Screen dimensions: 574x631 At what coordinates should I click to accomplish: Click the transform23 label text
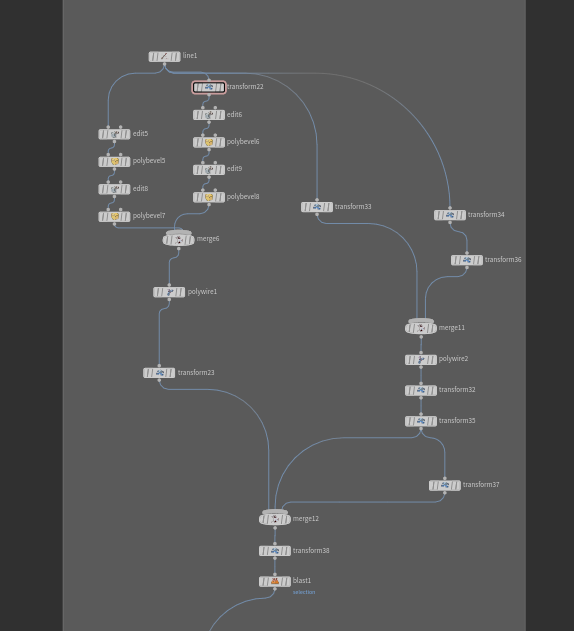click(196, 372)
